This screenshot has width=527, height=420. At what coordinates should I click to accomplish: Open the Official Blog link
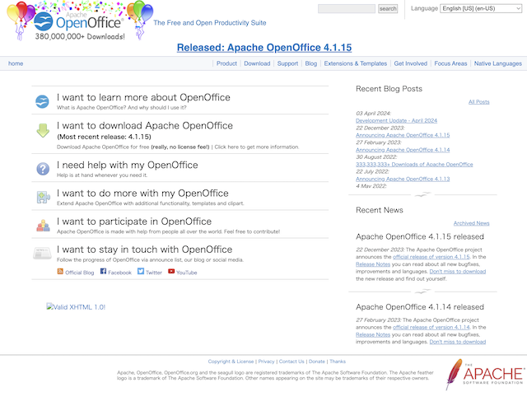[x=80, y=273]
